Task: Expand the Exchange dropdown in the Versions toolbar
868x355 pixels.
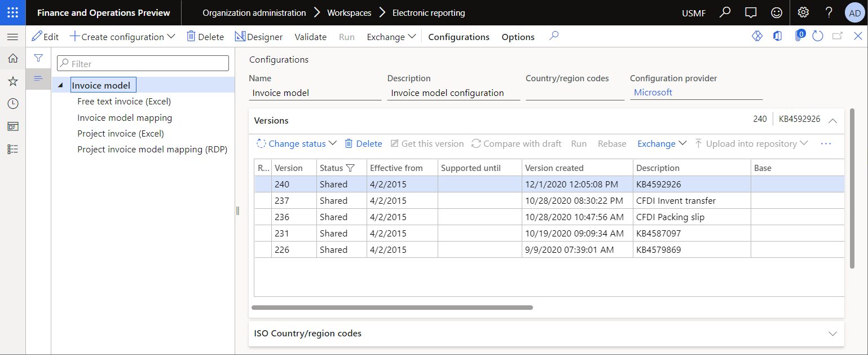Action: click(x=662, y=143)
